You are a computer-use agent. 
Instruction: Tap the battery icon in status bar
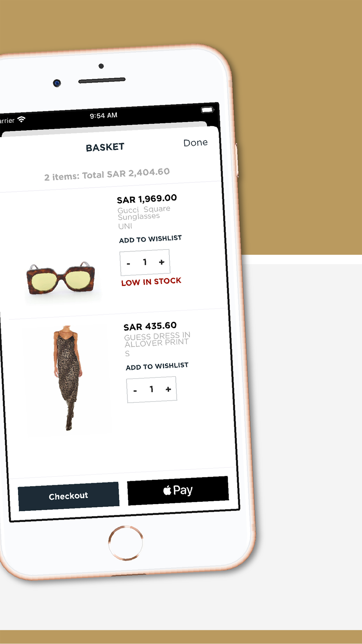click(x=207, y=110)
